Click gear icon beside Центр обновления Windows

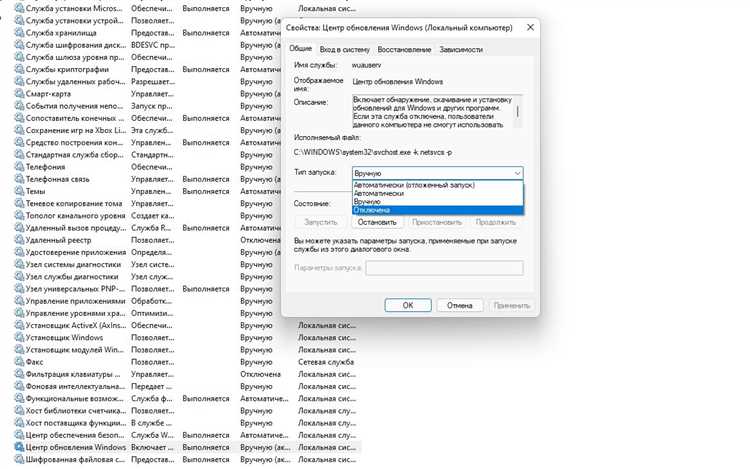19,447
